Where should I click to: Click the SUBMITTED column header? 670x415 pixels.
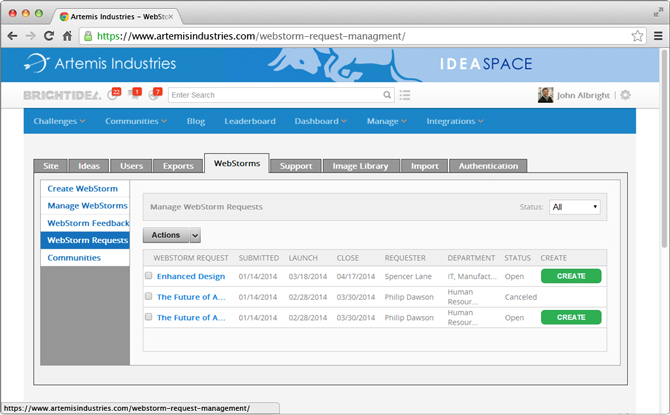(x=259, y=258)
